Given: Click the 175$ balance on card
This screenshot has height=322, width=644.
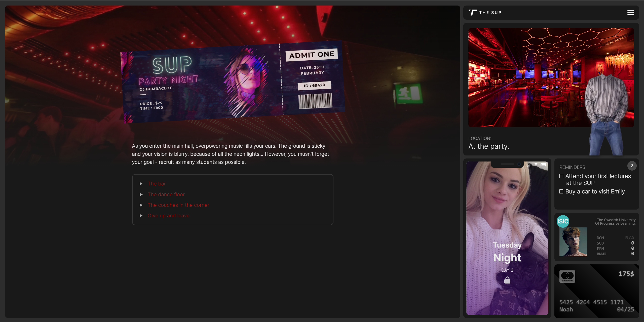Looking at the screenshot, I should (626, 274).
